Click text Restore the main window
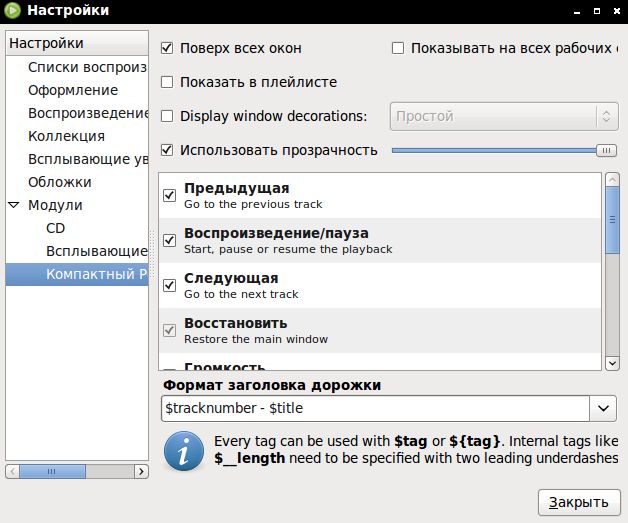628x523 pixels. coord(256,339)
